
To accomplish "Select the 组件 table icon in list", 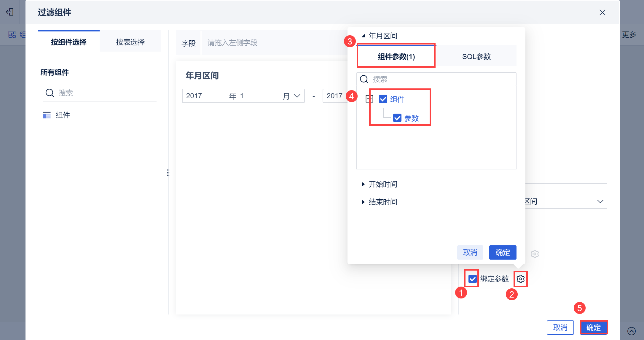I will point(47,115).
